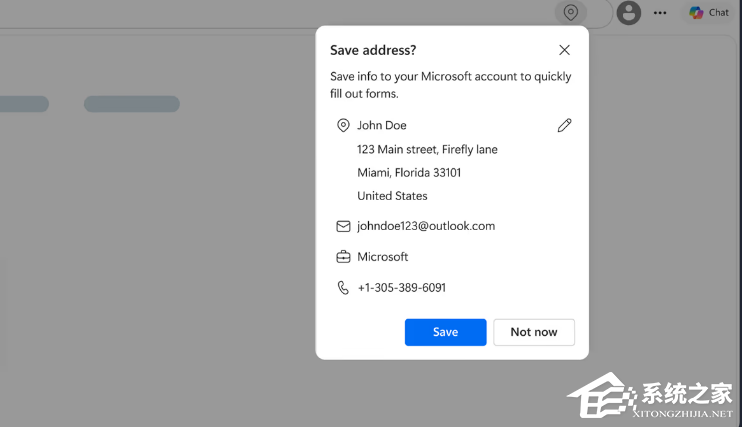Edit the address with the pencil icon
This screenshot has height=427, width=742.
point(564,125)
